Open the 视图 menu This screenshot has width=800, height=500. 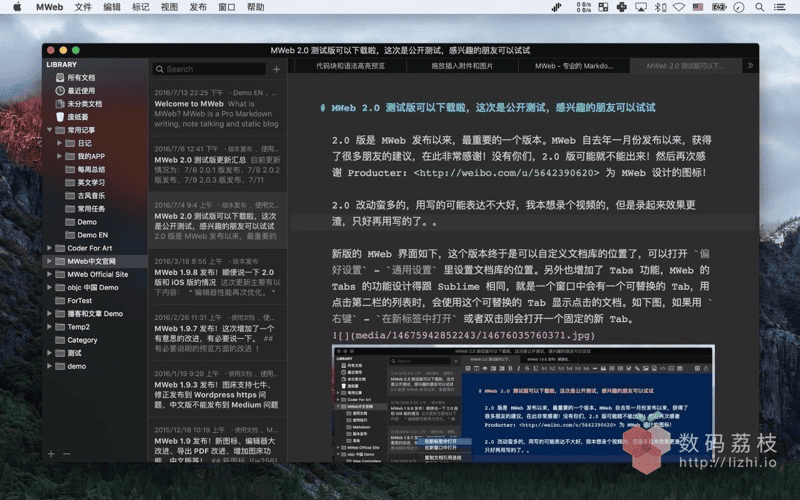[x=169, y=7]
